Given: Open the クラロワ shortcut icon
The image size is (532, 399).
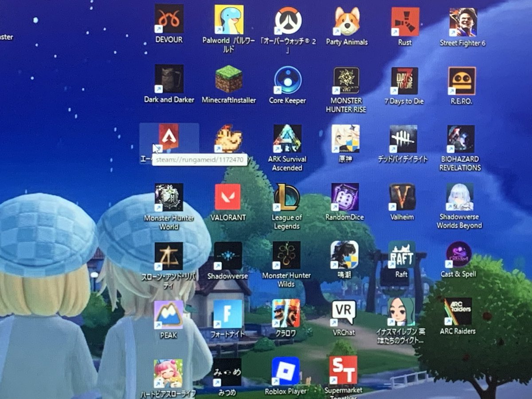Looking at the screenshot, I should click(286, 313).
